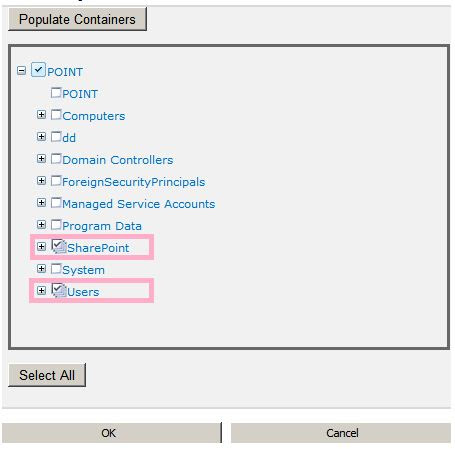
Task: Confirm with the OK button
Action: (x=112, y=433)
